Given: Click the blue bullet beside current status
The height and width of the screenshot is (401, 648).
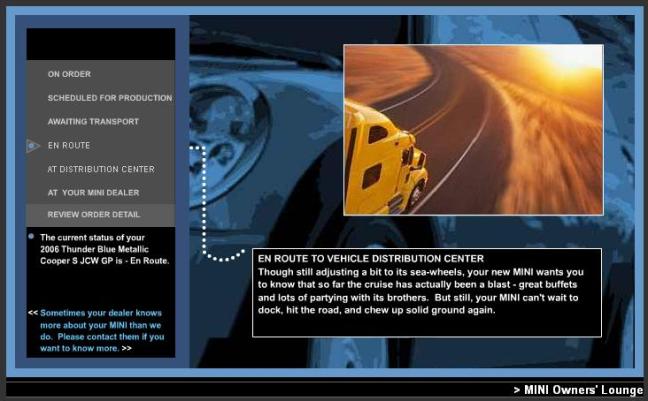Looking at the screenshot, I should pos(31,237).
